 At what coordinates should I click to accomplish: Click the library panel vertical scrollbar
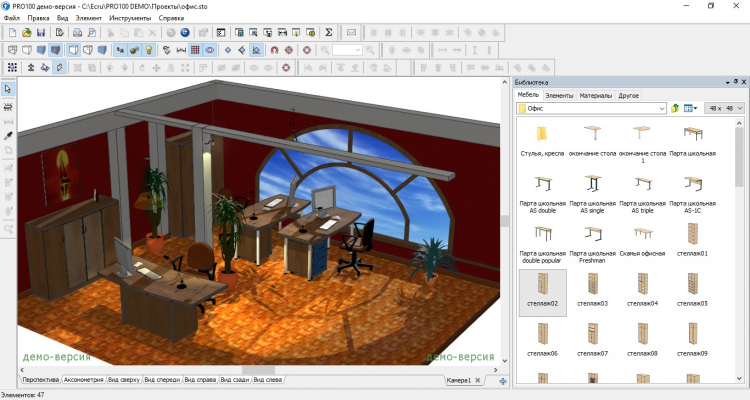coord(741,200)
